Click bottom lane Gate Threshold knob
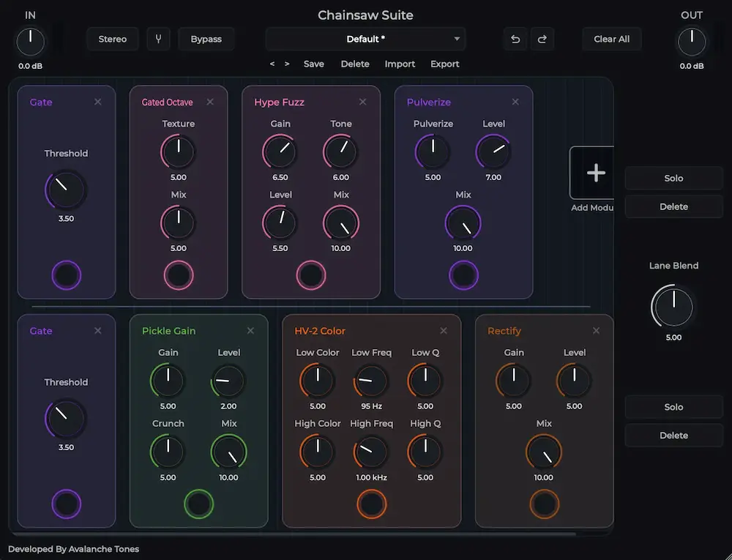Image resolution: width=732 pixels, height=560 pixels. coord(66,418)
